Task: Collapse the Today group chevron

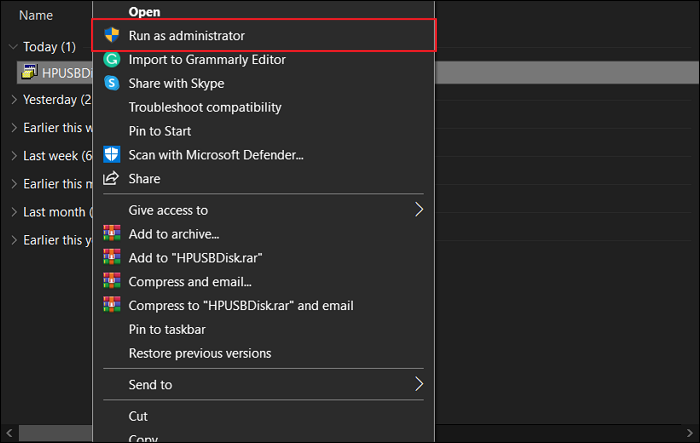Action: tap(13, 46)
